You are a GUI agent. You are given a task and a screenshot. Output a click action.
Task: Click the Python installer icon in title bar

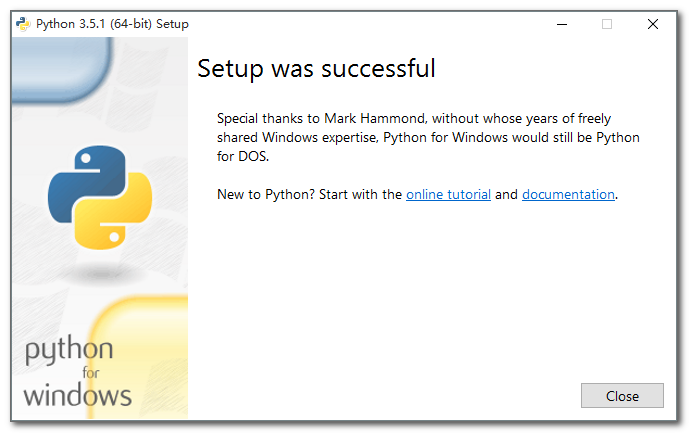[24, 24]
